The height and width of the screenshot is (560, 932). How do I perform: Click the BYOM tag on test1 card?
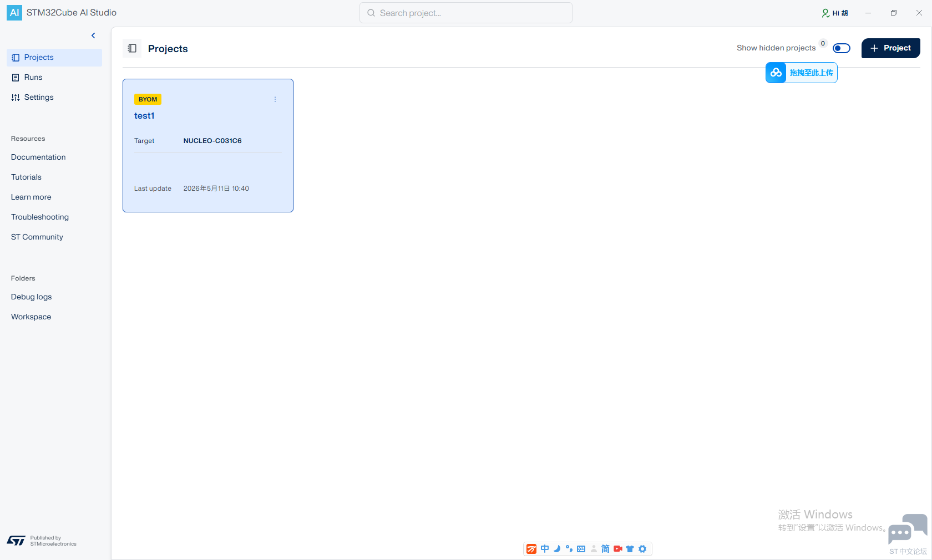148,99
